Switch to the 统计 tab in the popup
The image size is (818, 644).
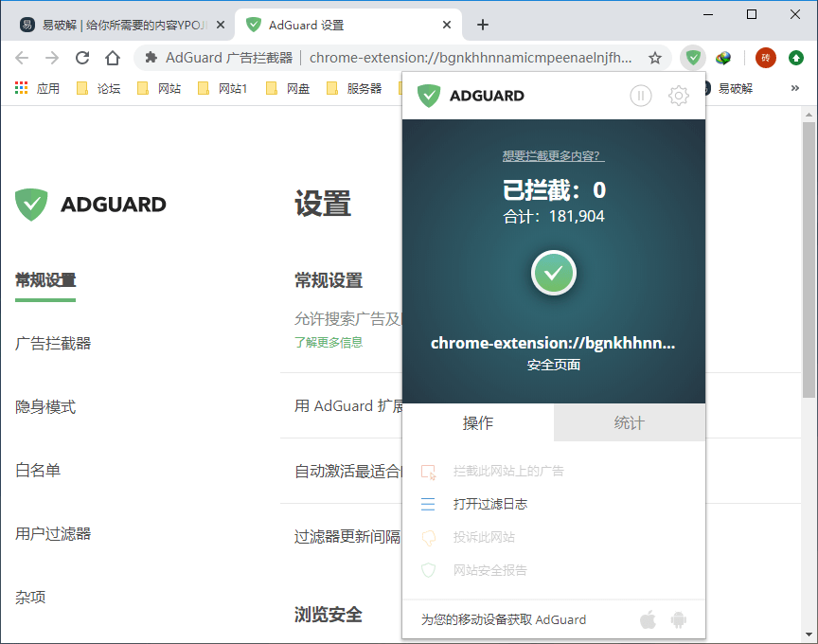click(629, 423)
